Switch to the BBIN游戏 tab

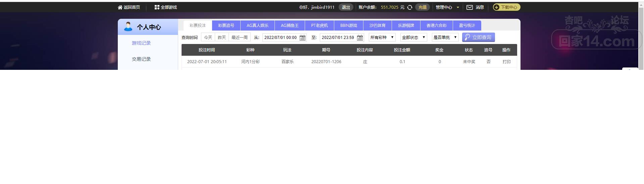349,26
